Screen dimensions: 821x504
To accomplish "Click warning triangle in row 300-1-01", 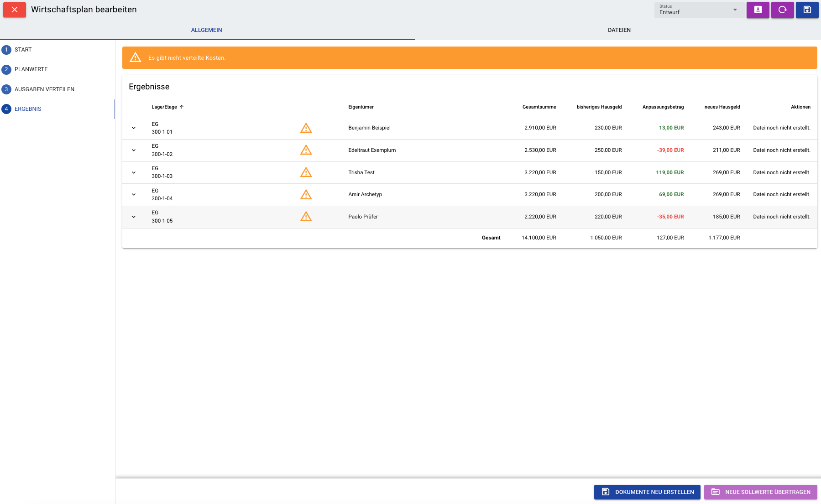I will click(306, 128).
